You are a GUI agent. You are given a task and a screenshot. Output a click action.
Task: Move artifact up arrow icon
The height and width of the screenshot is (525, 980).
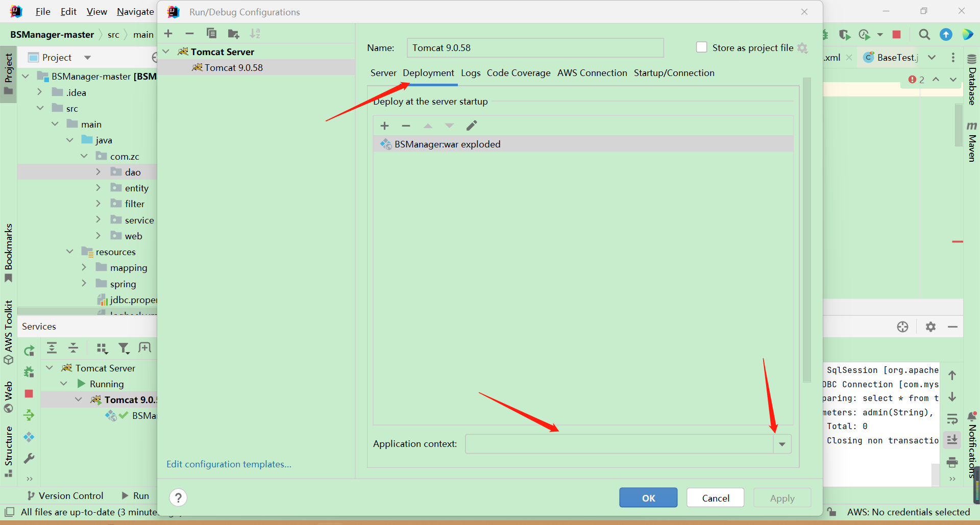click(x=428, y=126)
